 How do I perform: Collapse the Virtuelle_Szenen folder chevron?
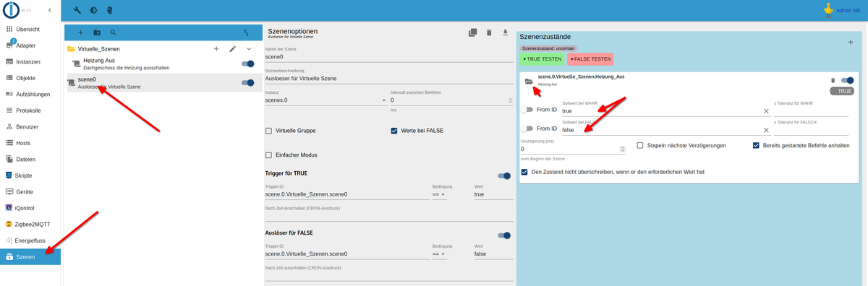point(249,48)
